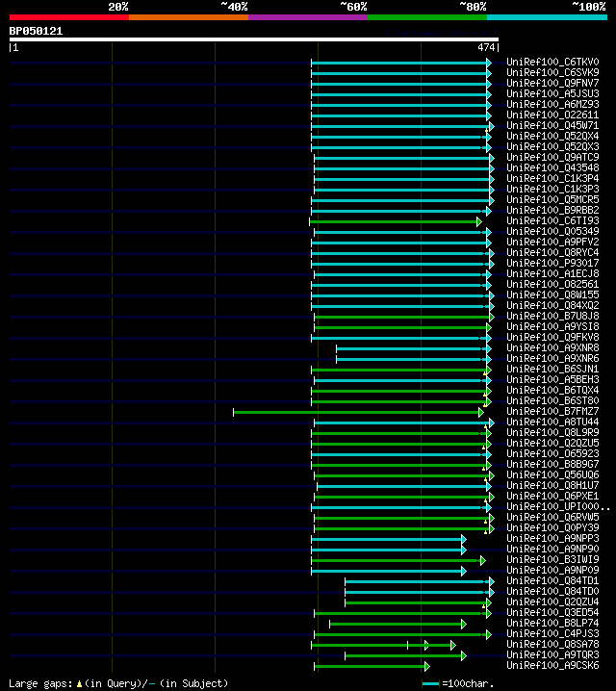Select the UniRef100_O65923 label
Viewport: 616px width, 691px height.
point(552,453)
